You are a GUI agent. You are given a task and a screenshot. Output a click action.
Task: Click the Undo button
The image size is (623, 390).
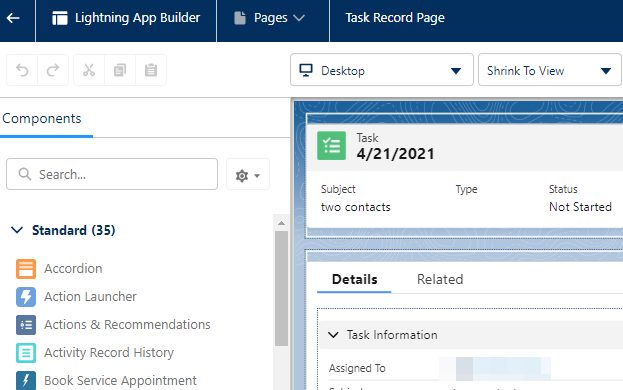22,70
